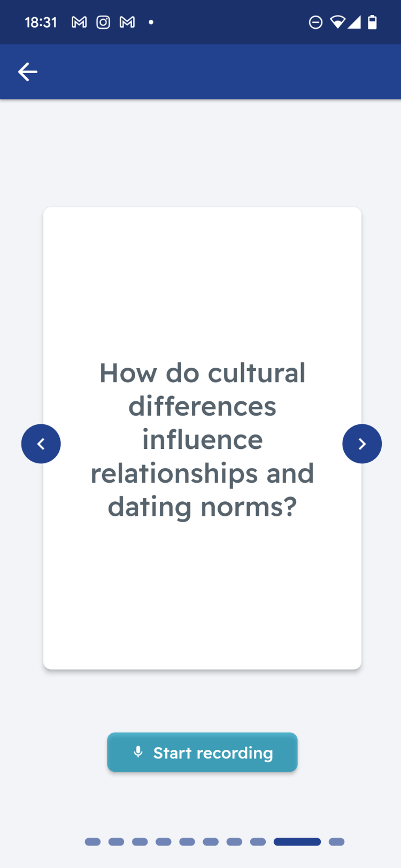Tap the cellular signal strength icon
This screenshot has width=401, height=868.
tap(354, 22)
